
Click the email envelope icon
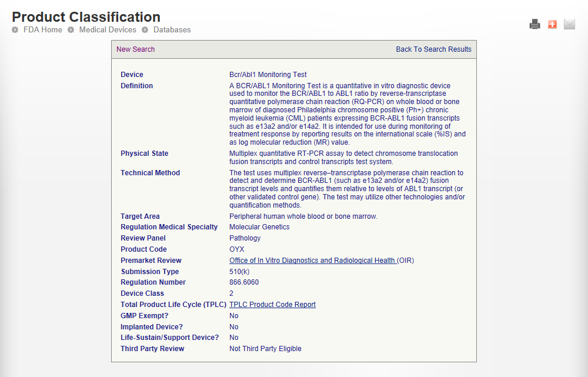tap(569, 24)
